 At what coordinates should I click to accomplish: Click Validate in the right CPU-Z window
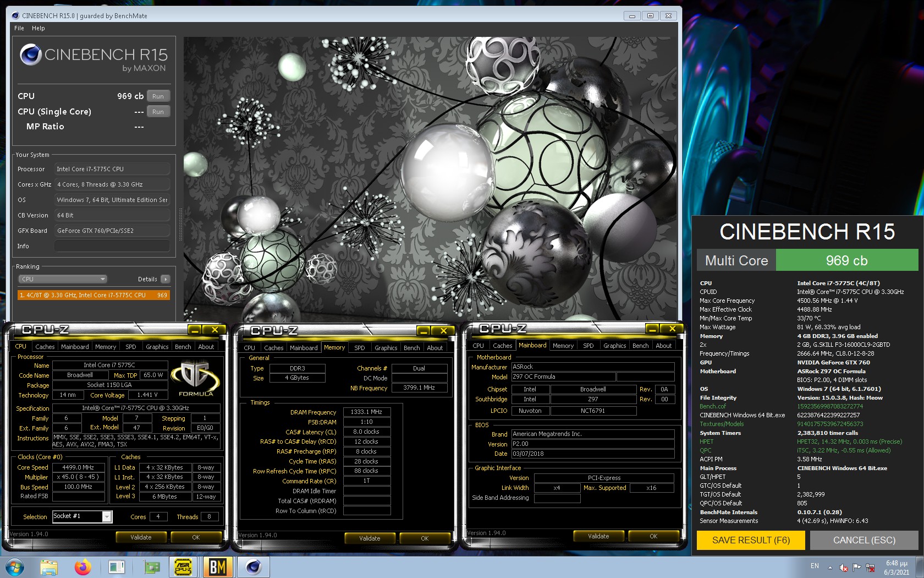coord(598,536)
